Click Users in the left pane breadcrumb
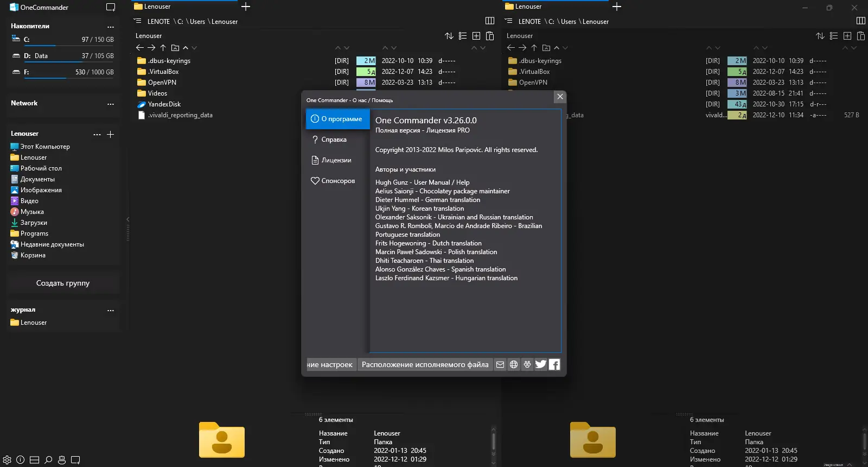The width and height of the screenshot is (868, 467). (197, 22)
